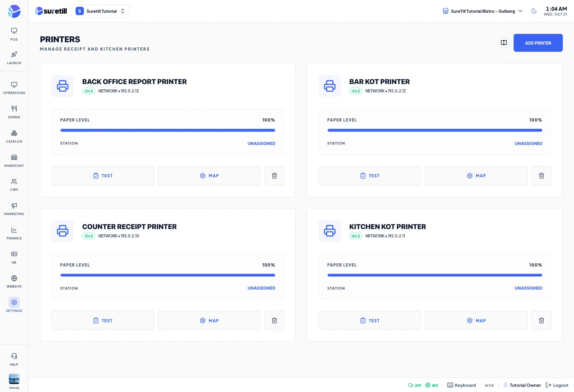Go to Operations in sidebar
Image resolution: width=574 pixels, height=392 pixels.
[x=14, y=88]
